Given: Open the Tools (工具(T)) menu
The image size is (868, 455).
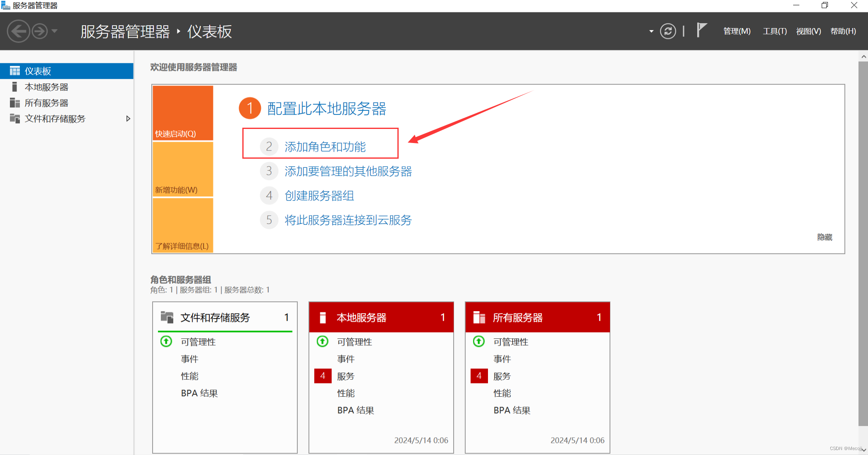Looking at the screenshot, I should pyautogui.click(x=774, y=31).
